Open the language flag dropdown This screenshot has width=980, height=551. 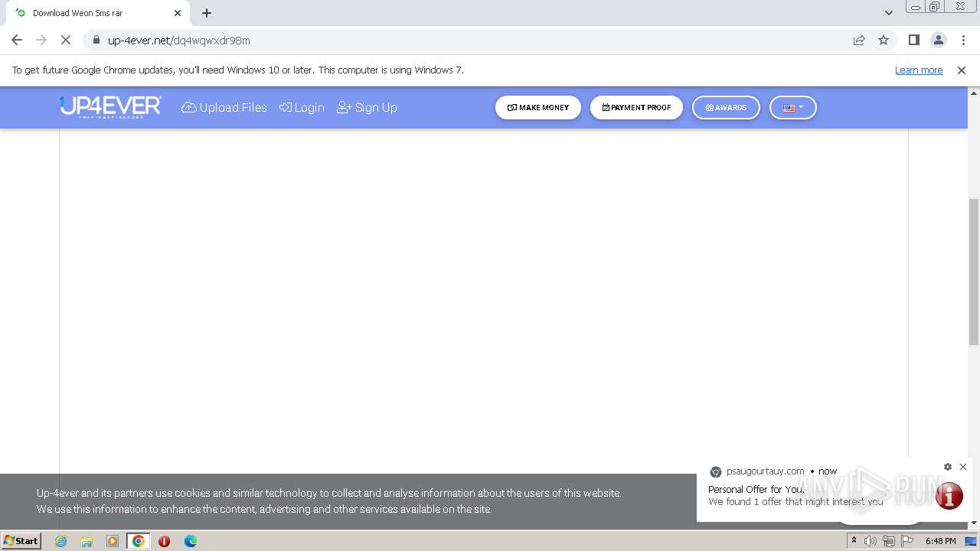pyautogui.click(x=793, y=107)
